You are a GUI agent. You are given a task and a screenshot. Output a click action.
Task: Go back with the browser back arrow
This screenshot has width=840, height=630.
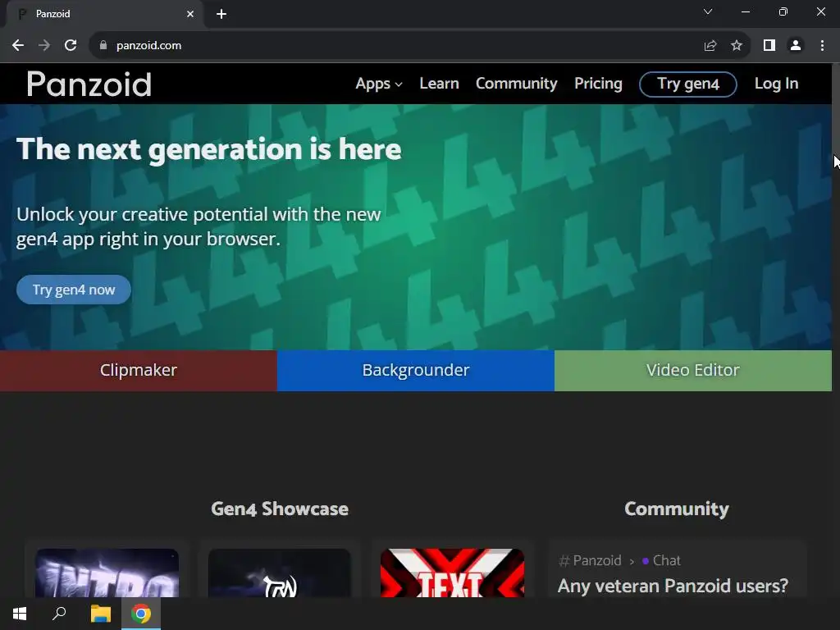(18, 46)
